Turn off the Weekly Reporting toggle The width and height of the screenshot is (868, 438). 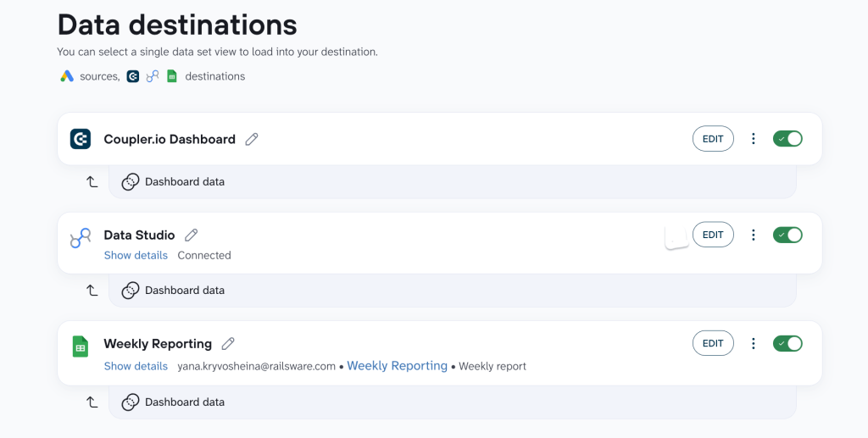pyautogui.click(x=787, y=343)
